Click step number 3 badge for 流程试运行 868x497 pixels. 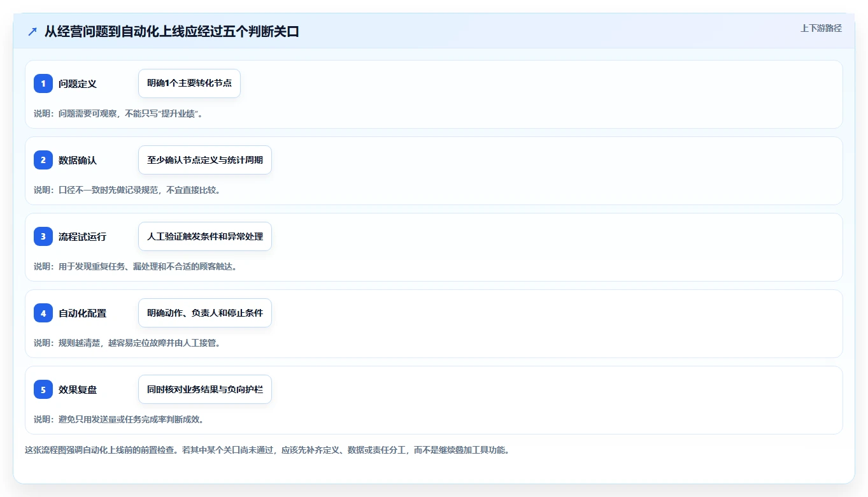click(x=43, y=236)
